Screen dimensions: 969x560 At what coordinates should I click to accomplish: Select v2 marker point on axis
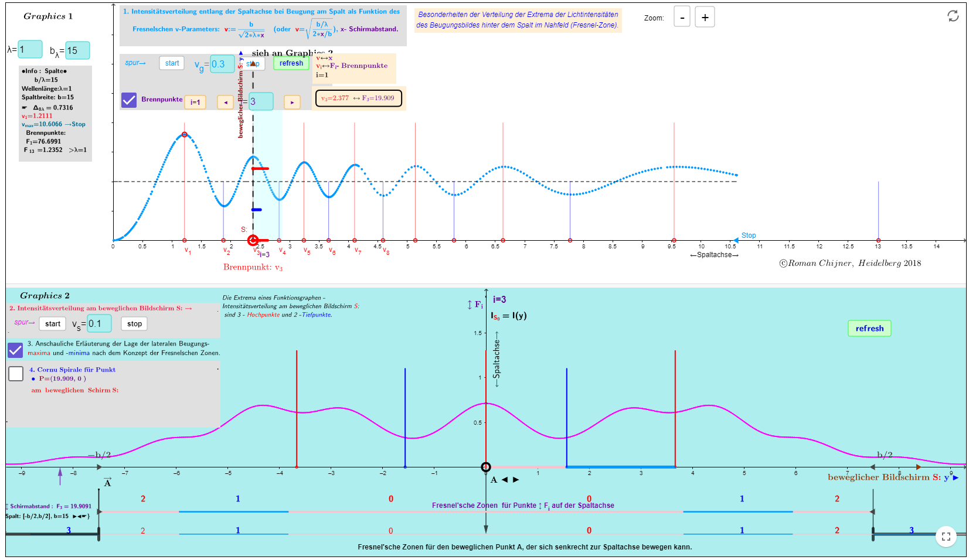(223, 240)
